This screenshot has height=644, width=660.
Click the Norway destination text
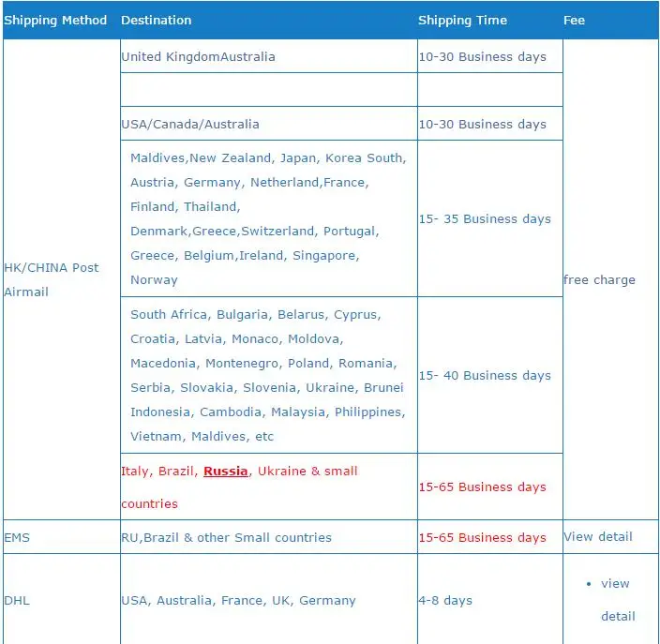point(154,280)
